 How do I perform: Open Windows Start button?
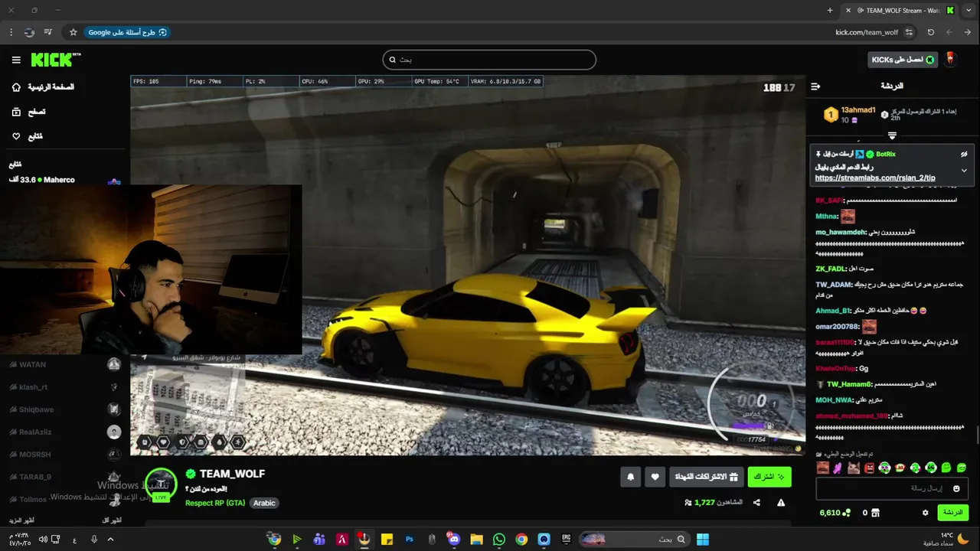click(x=702, y=540)
